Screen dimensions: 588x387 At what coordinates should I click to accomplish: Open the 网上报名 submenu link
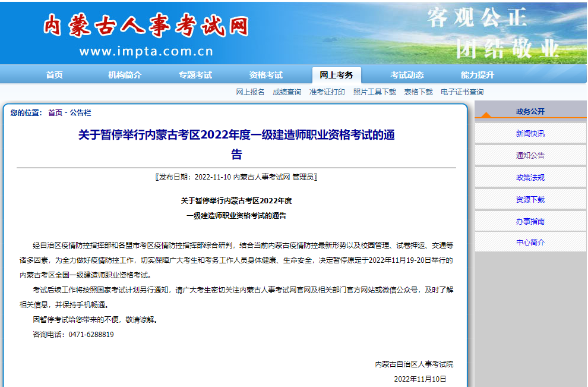point(250,92)
